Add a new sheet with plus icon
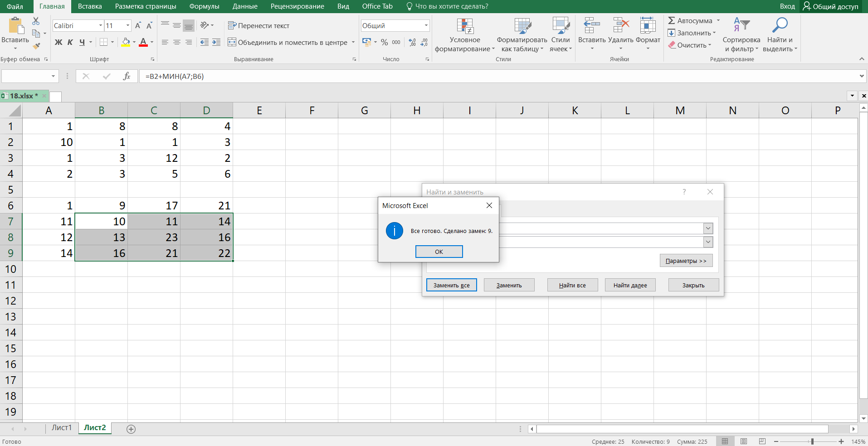868x446 pixels. [131, 429]
